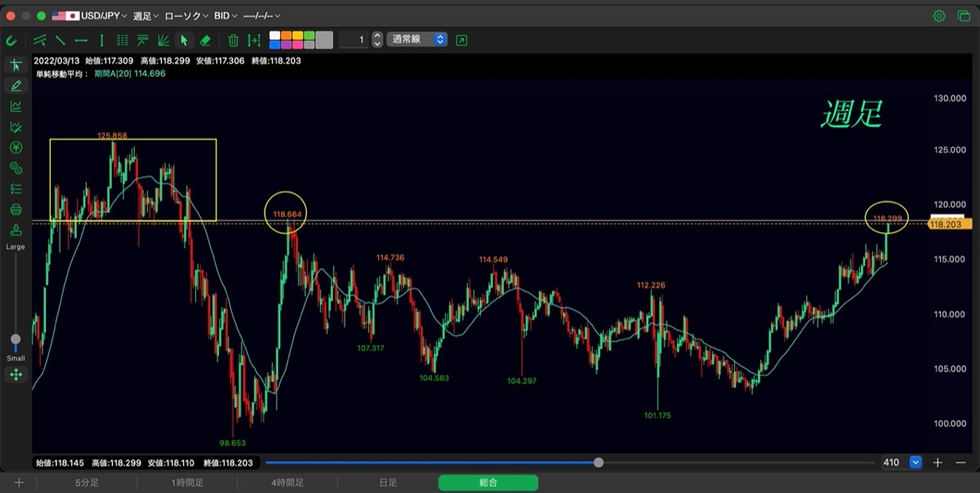Click the vertical measure arrow icon
The height and width of the screenshot is (493, 980).
tap(254, 40)
